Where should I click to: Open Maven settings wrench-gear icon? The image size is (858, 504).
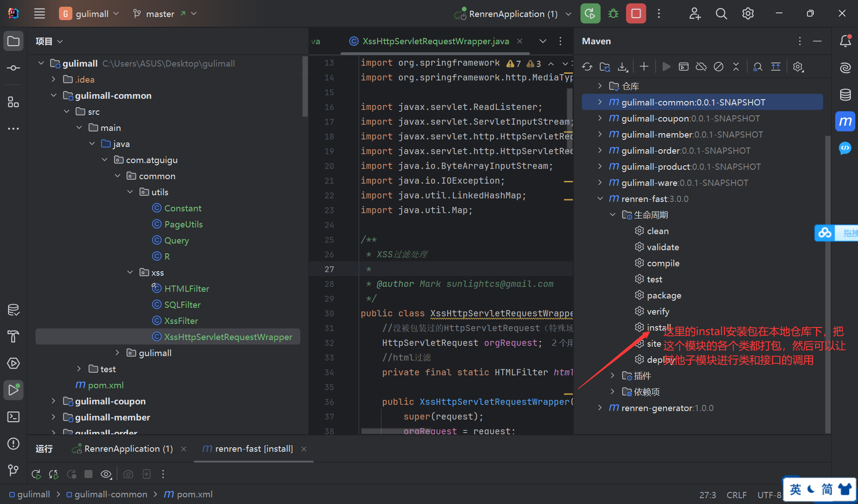pos(798,67)
